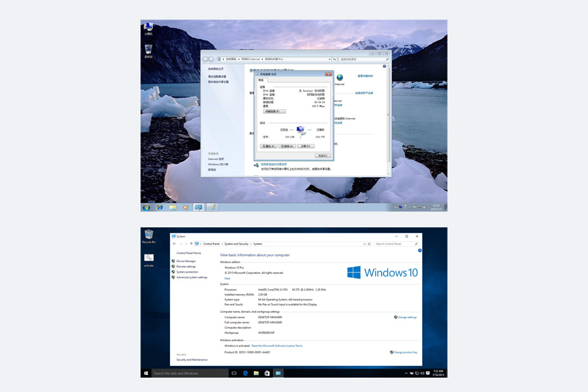Open Control Panel Home link
This screenshot has height=392, width=588.
(189, 253)
